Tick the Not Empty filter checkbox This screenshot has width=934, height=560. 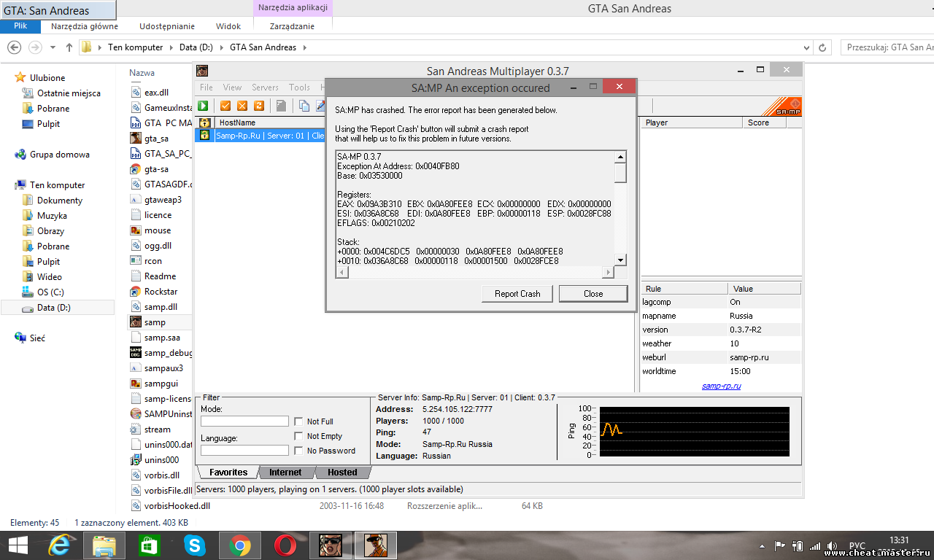pyautogui.click(x=298, y=436)
